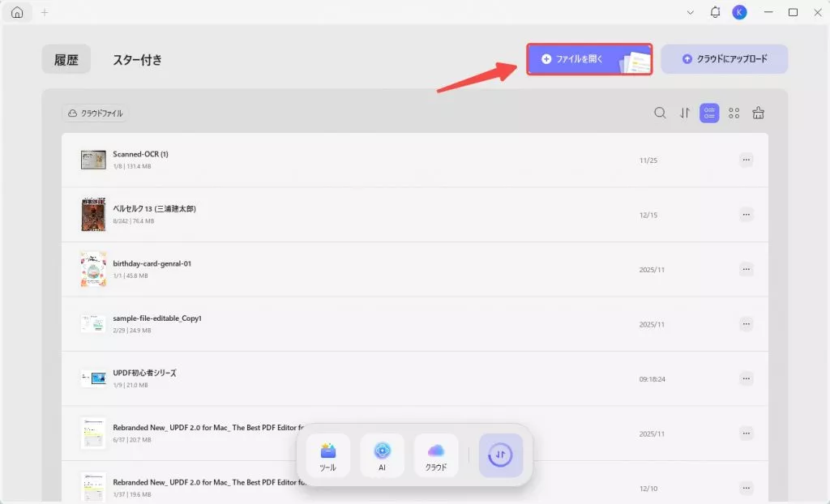
Task: Select the circular convert icon in the dock
Action: coord(500,455)
